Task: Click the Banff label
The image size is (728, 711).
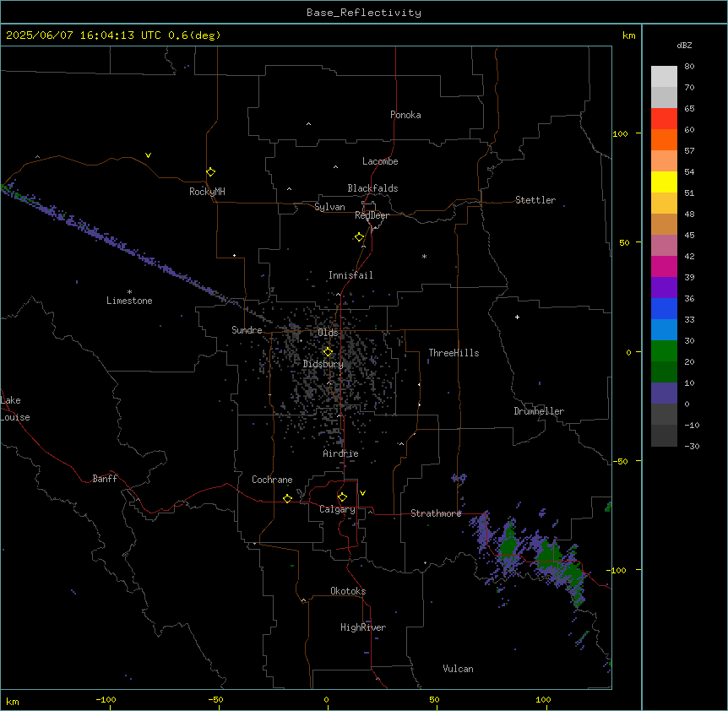Action: pyautogui.click(x=105, y=479)
